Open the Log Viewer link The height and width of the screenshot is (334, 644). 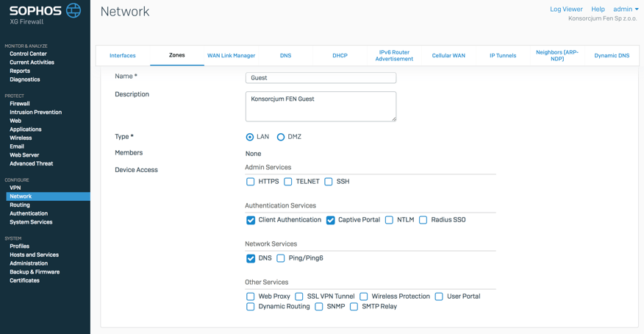(566, 10)
